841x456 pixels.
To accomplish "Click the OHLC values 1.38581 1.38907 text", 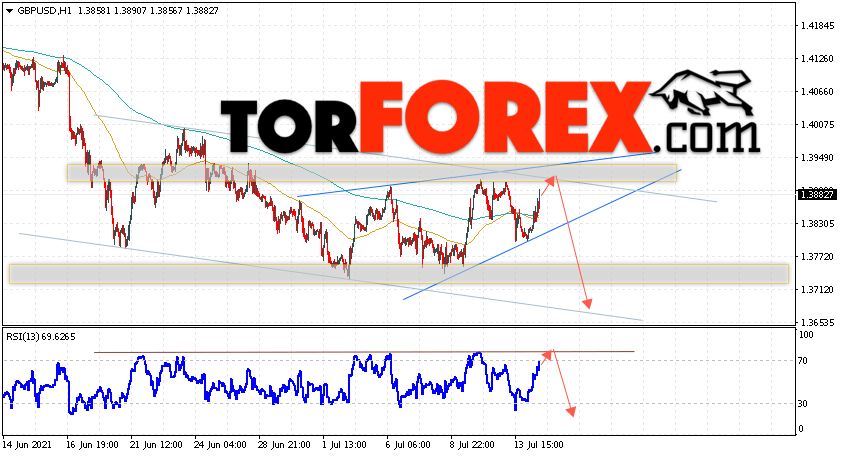I will 112,11.
